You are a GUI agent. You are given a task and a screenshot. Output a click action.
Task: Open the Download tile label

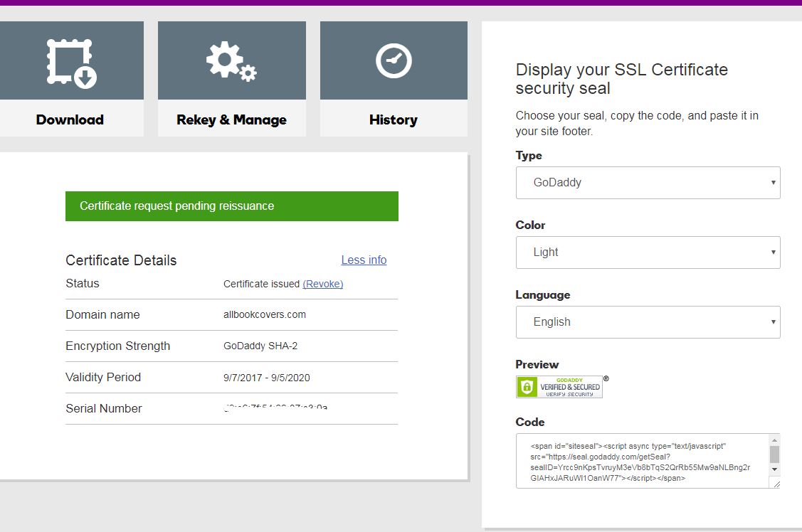click(70, 119)
